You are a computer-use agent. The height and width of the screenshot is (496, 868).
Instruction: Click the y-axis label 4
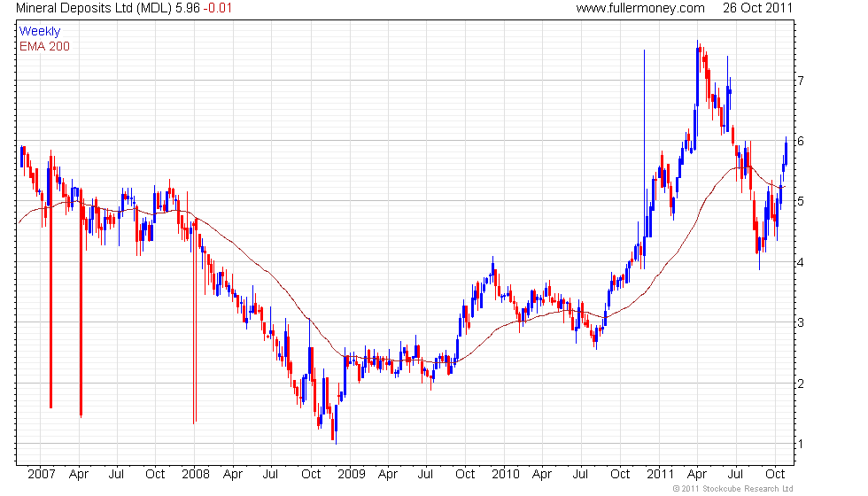click(801, 262)
